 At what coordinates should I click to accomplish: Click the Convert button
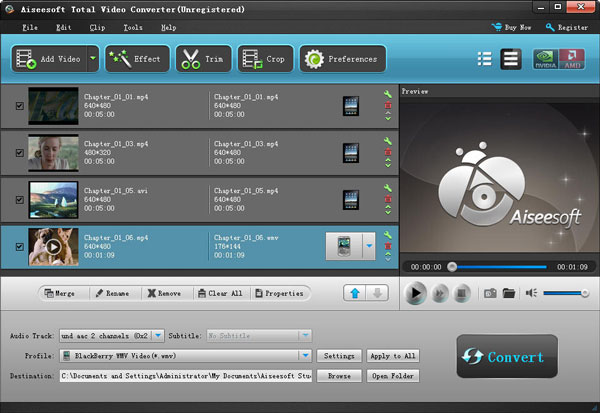(x=506, y=357)
